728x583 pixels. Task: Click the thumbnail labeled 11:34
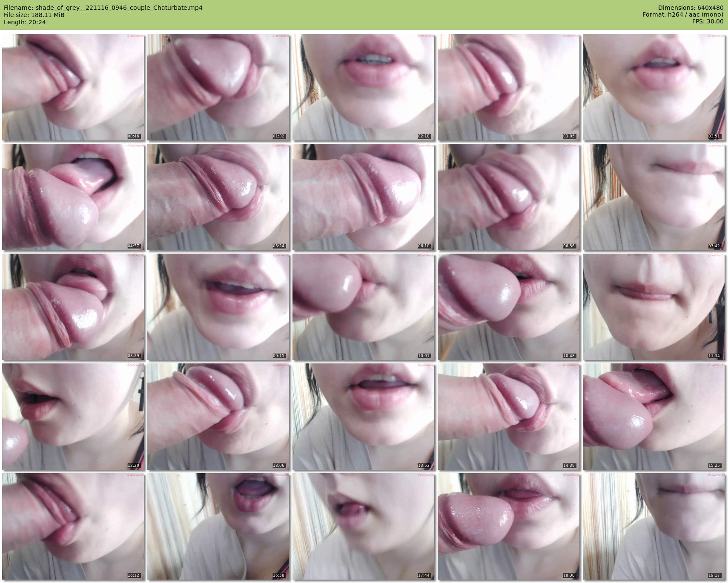click(x=654, y=307)
